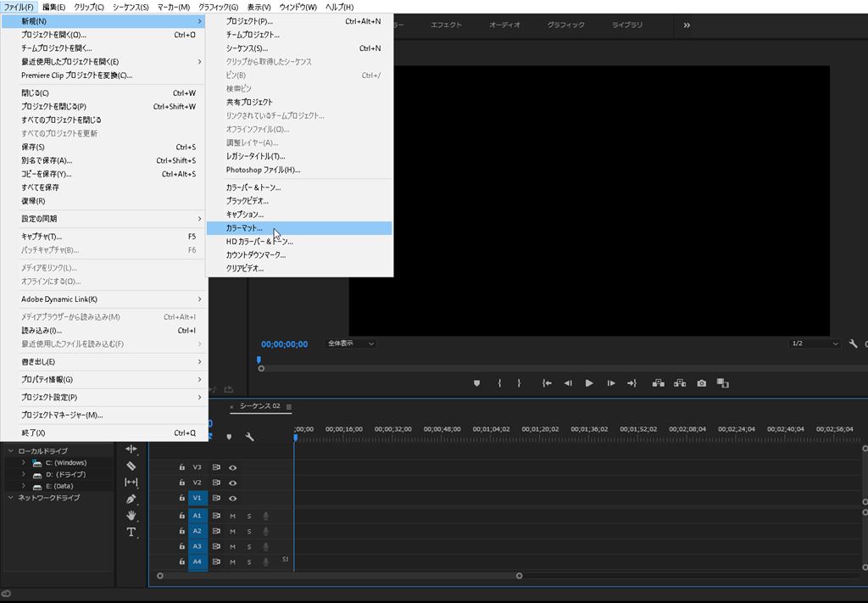Lock the A4 track
The height and width of the screenshot is (603, 868).
coord(181,561)
